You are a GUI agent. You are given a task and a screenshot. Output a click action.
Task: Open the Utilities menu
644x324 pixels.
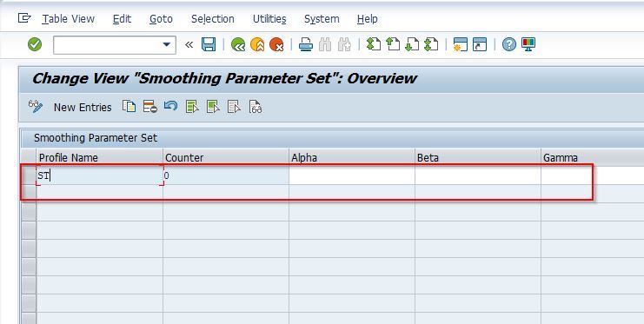pyautogui.click(x=269, y=19)
